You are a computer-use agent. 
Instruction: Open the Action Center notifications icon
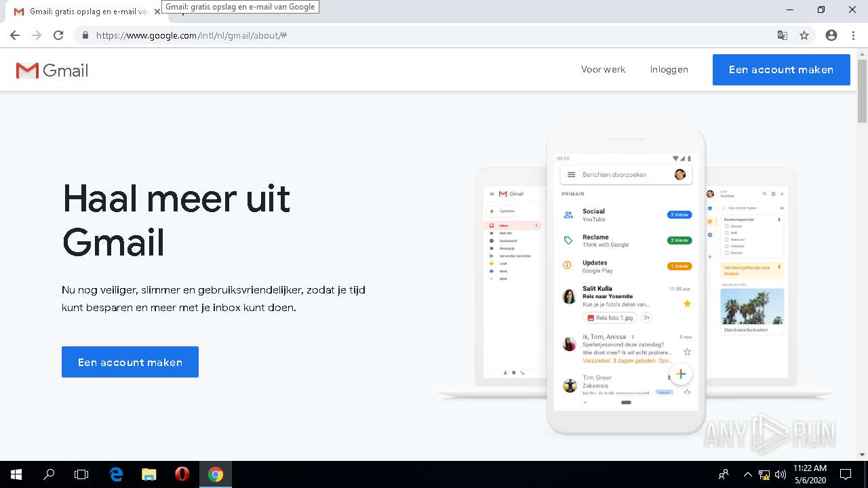coord(846,474)
